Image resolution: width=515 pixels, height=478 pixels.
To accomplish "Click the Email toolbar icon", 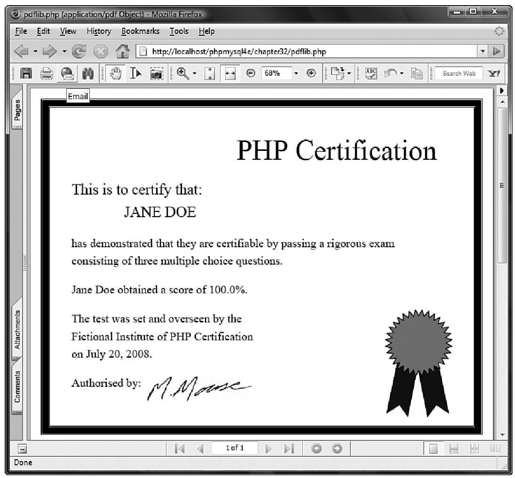I will (67, 73).
